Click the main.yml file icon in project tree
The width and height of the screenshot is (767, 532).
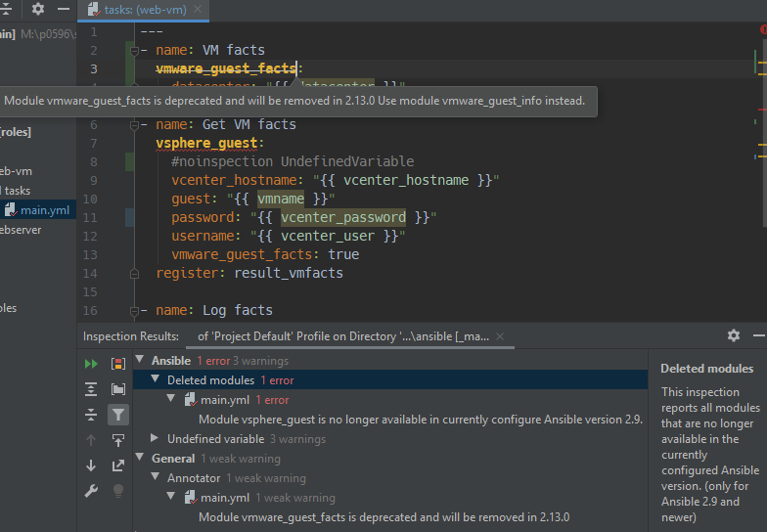coord(11,210)
